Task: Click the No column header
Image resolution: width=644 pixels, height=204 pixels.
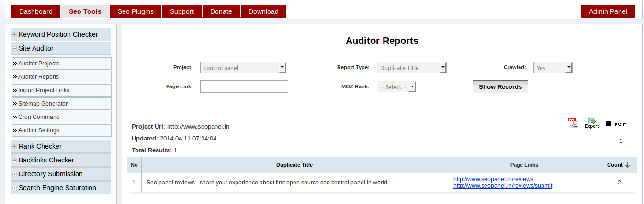Action: [x=134, y=165]
